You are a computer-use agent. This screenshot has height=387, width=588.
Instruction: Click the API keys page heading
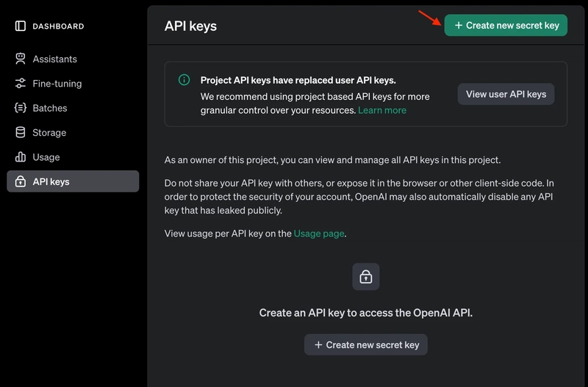pos(190,26)
